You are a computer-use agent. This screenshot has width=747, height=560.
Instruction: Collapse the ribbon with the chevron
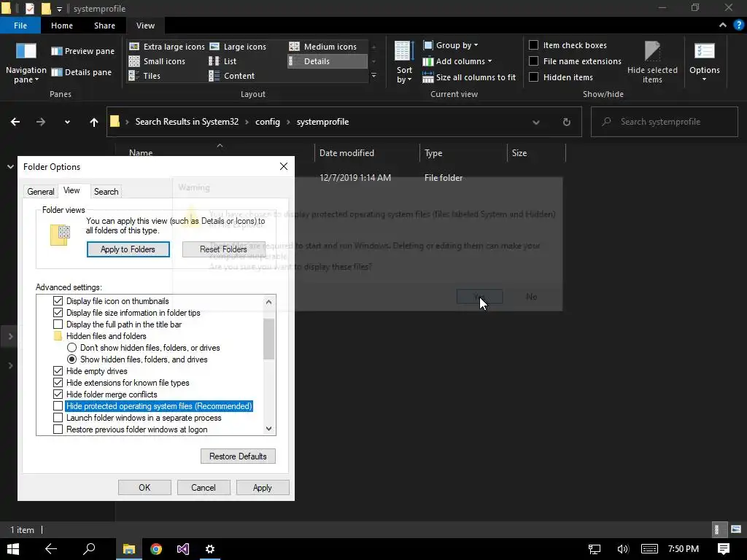click(x=723, y=26)
